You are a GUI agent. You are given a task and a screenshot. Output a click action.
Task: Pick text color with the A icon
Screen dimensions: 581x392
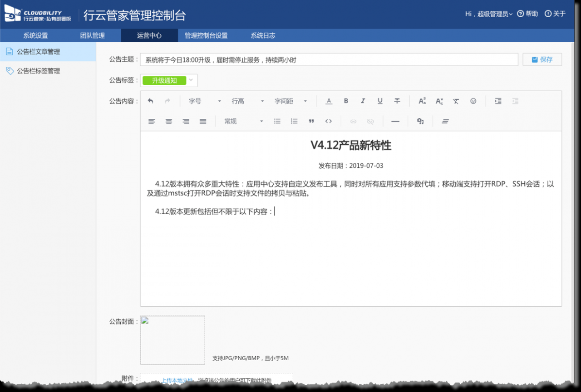[329, 101]
